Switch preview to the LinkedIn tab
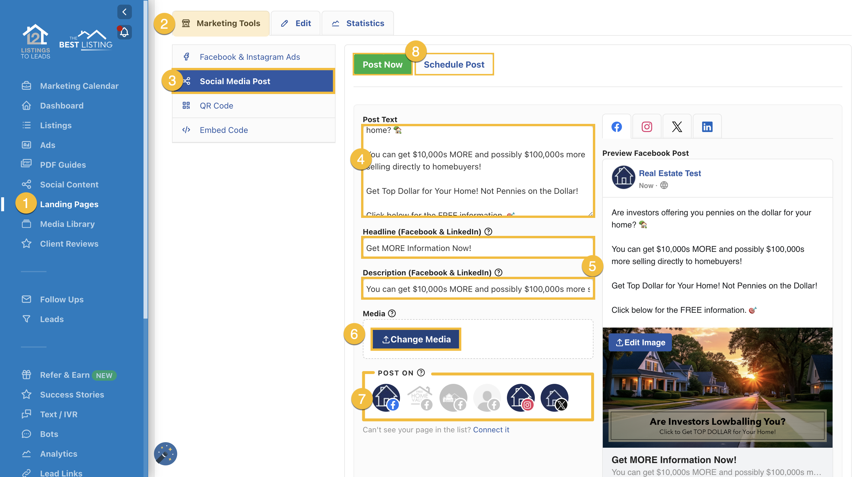 point(707,127)
